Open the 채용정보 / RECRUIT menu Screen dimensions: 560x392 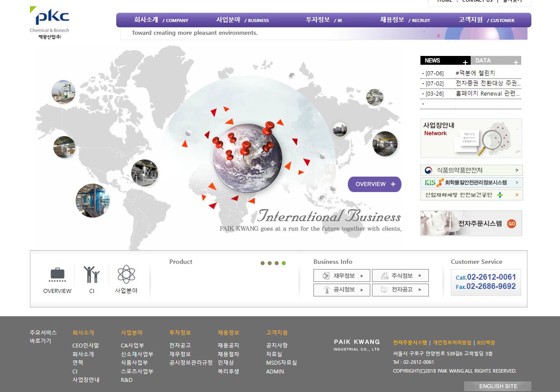point(405,20)
